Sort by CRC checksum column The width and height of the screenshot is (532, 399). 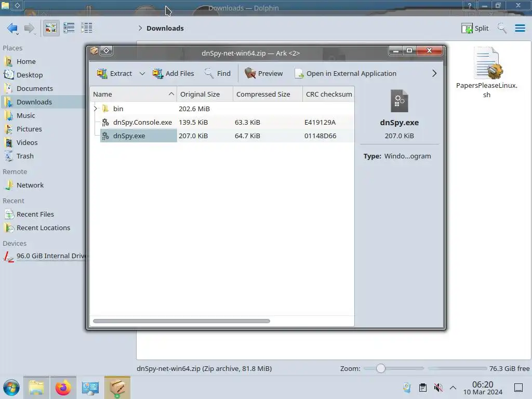pos(328,94)
